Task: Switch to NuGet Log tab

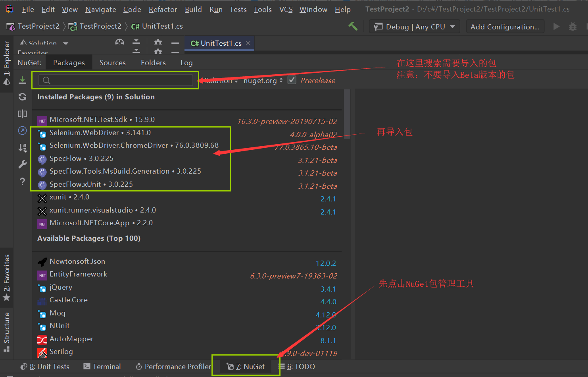Action: [x=186, y=62]
